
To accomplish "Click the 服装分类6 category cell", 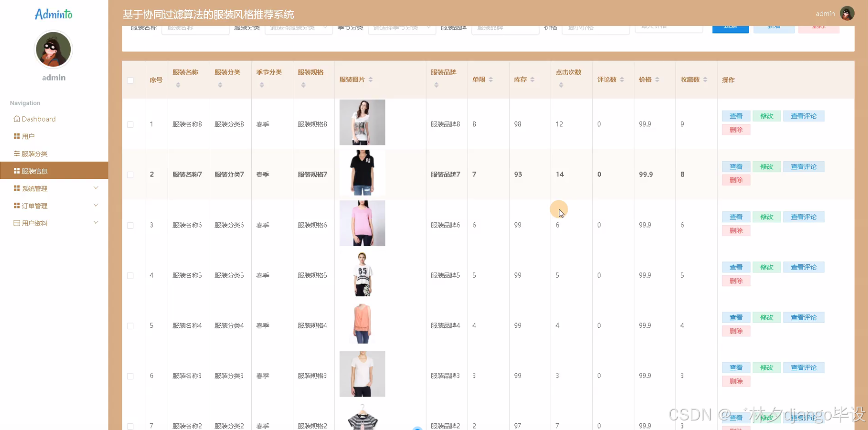I will point(229,225).
